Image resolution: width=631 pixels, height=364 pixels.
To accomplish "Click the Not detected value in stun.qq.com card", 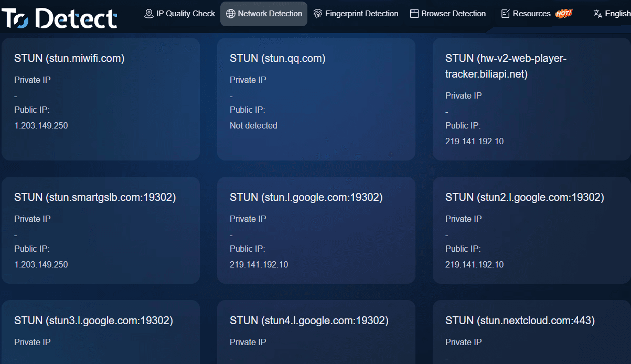I will click(x=253, y=125).
